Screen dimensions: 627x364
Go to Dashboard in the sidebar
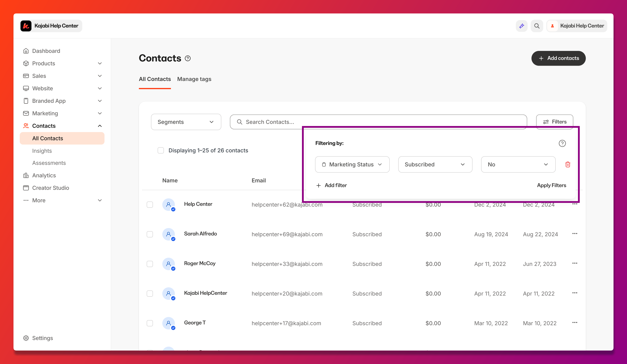tap(46, 51)
